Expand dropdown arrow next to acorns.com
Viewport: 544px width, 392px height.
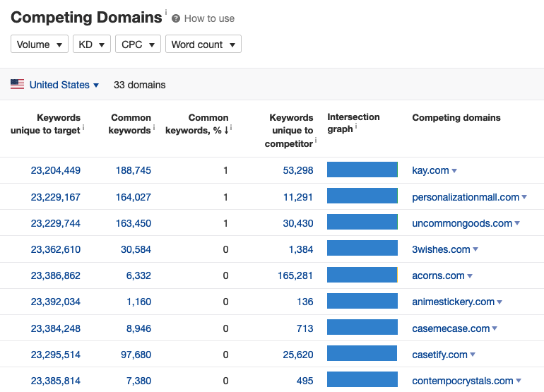[x=470, y=276]
